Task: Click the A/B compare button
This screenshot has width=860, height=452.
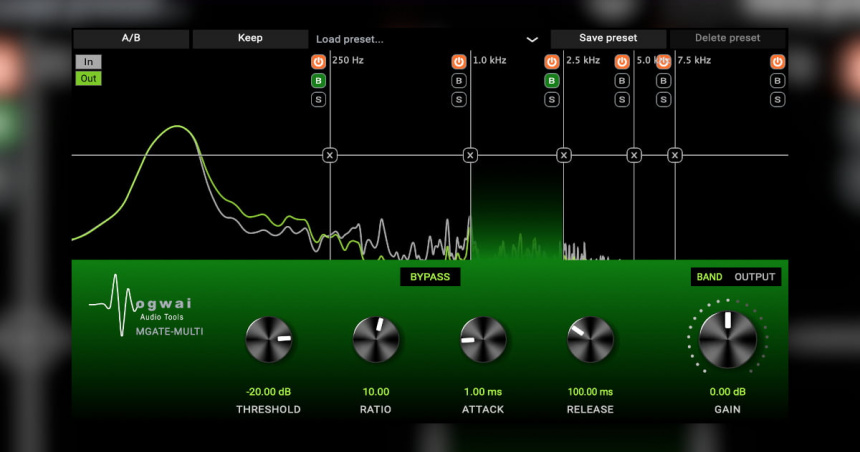Action: click(x=131, y=38)
